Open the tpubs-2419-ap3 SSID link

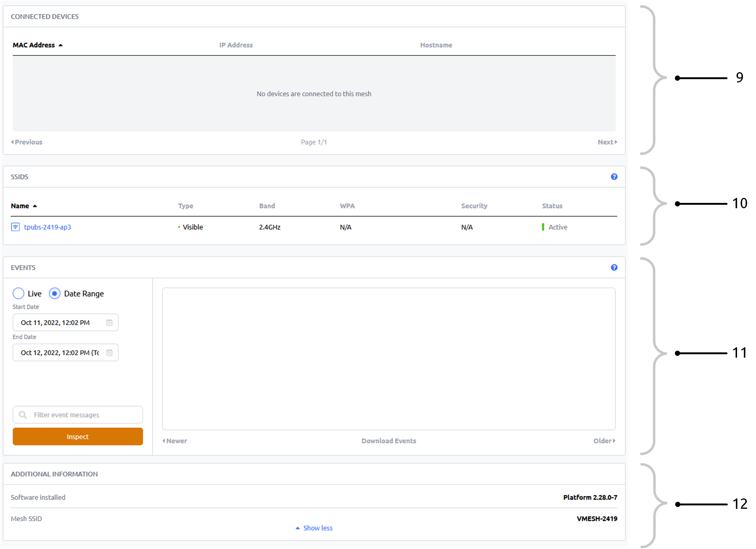pyautogui.click(x=47, y=227)
